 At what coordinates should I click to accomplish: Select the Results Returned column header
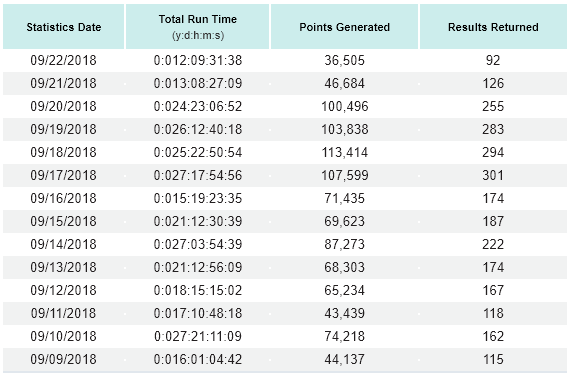pos(493,27)
